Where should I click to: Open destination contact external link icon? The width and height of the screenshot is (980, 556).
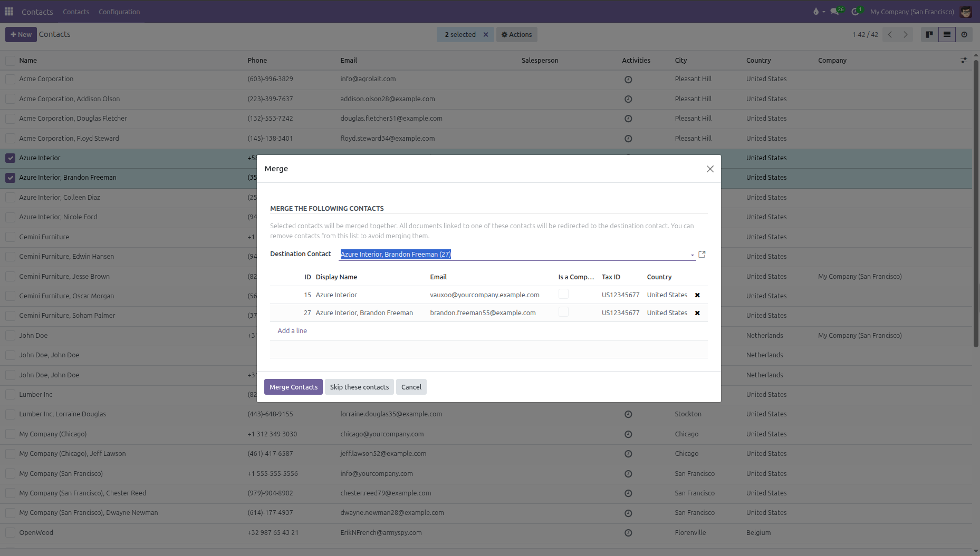[702, 255]
